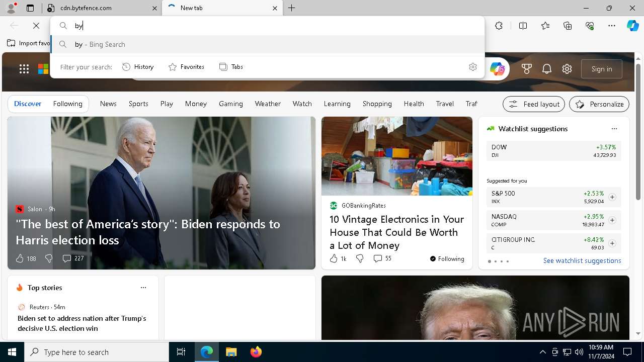The height and width of the screenshot is (362, 644).
Task: Filter search by Favorites
Action: 186,67
